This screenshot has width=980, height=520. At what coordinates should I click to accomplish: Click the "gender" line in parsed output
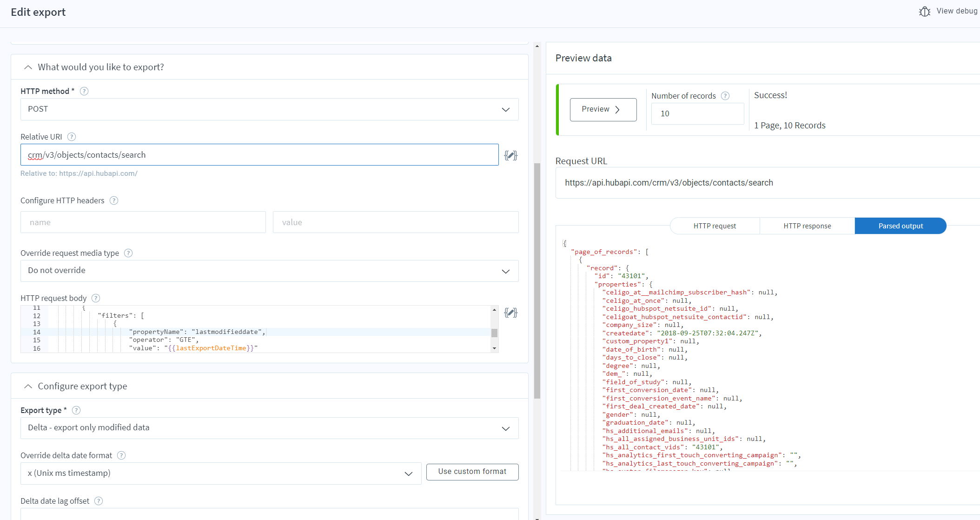pos(631,415)
